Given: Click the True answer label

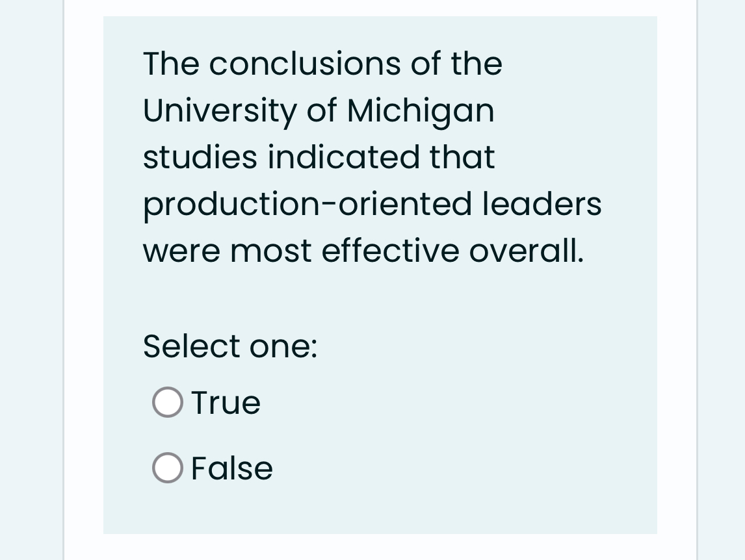Looking at the screenshot, I should point(225,402).
